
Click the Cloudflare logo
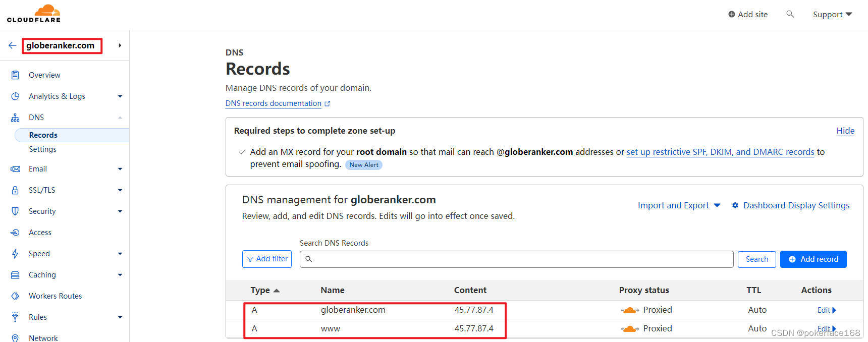pyautogui.click(x=34, y=14)
